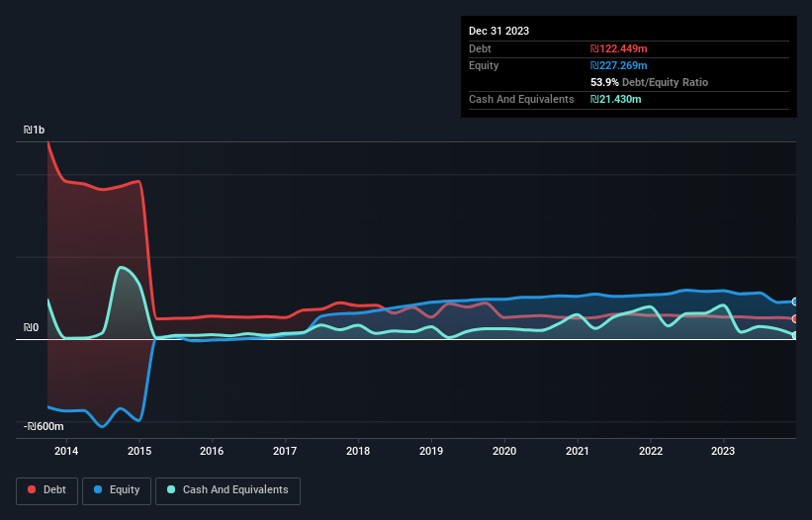This screenshot has width=812, height=520.
Task: Click the 2014 x-axis label
Action: tap(66, 451)
